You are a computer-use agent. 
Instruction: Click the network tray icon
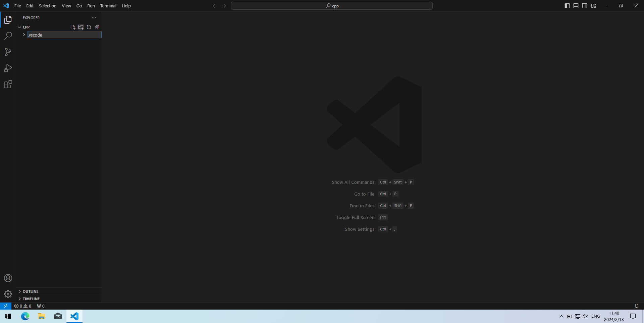578,316
